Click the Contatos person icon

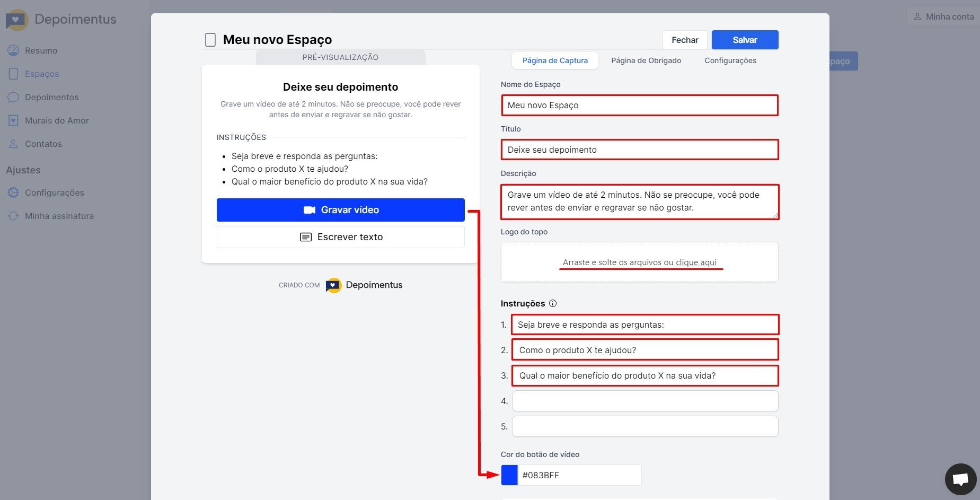(x=13, y=144)
